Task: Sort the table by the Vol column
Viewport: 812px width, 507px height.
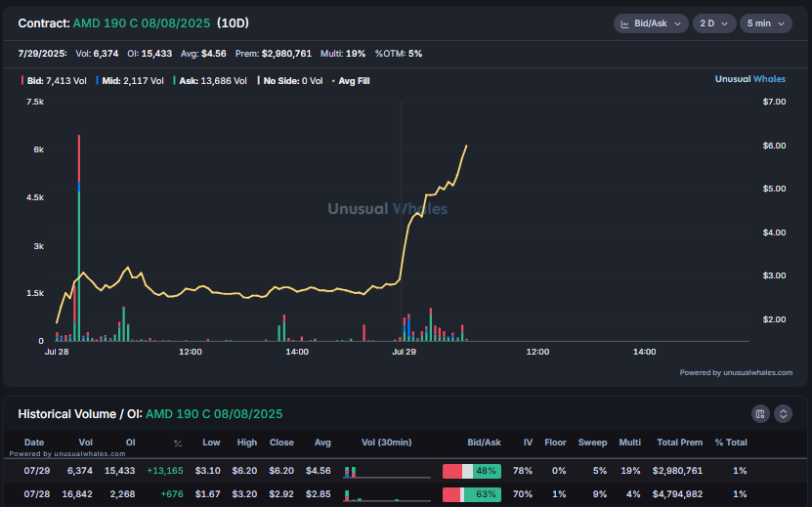Action: click(x=85, y=443)
